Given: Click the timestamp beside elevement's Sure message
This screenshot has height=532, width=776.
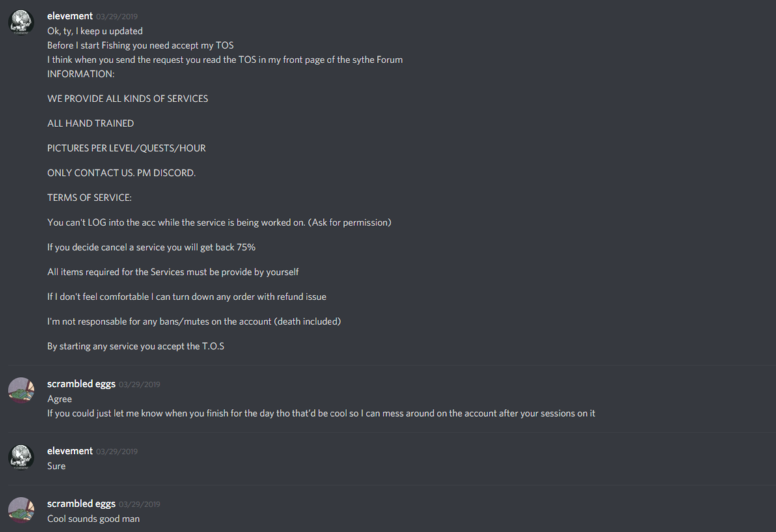Looking at the screenshot, I should (x=117, y=451).
